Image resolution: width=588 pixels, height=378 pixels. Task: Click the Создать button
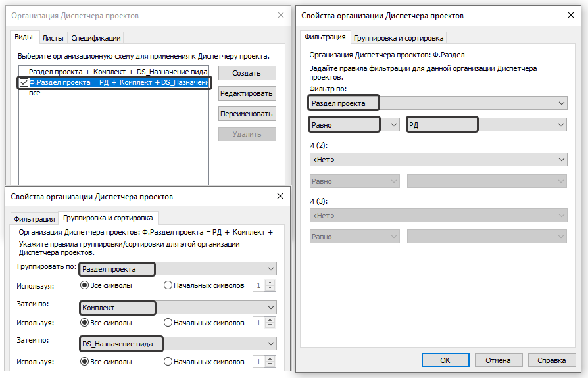coord(247,73)
